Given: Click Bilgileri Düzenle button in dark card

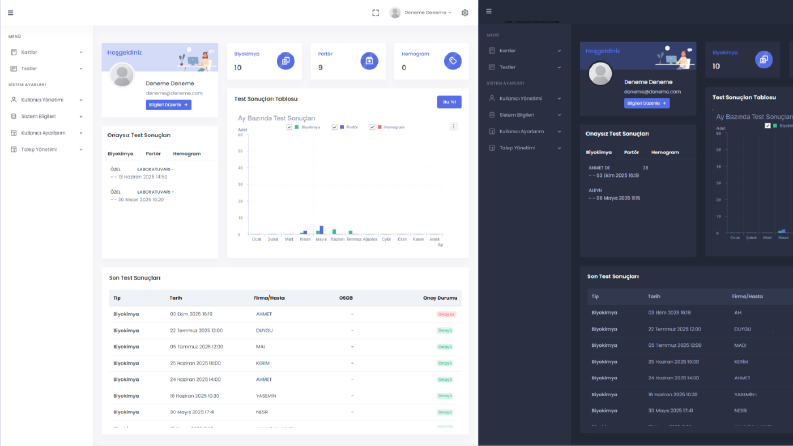Looking at the screenshot, I should 647,103.
